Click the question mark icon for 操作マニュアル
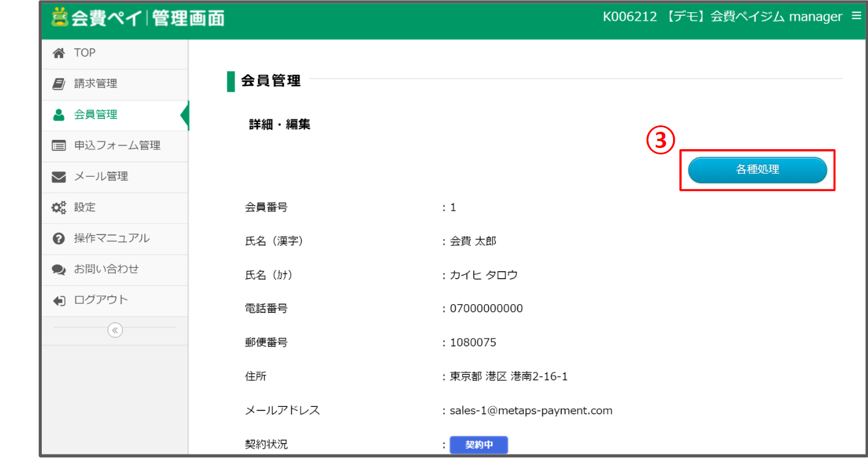 (x=59, y=239)
